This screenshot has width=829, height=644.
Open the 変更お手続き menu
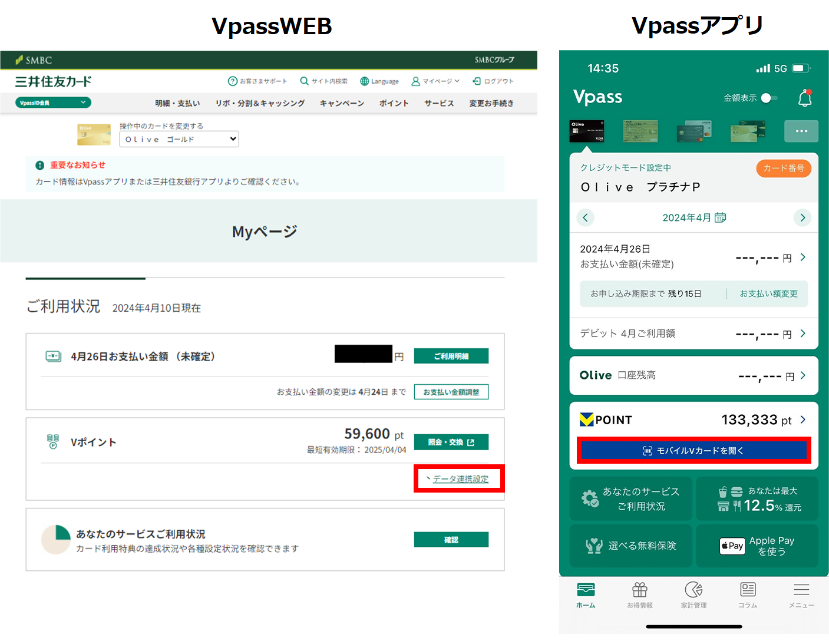point(491,103)
